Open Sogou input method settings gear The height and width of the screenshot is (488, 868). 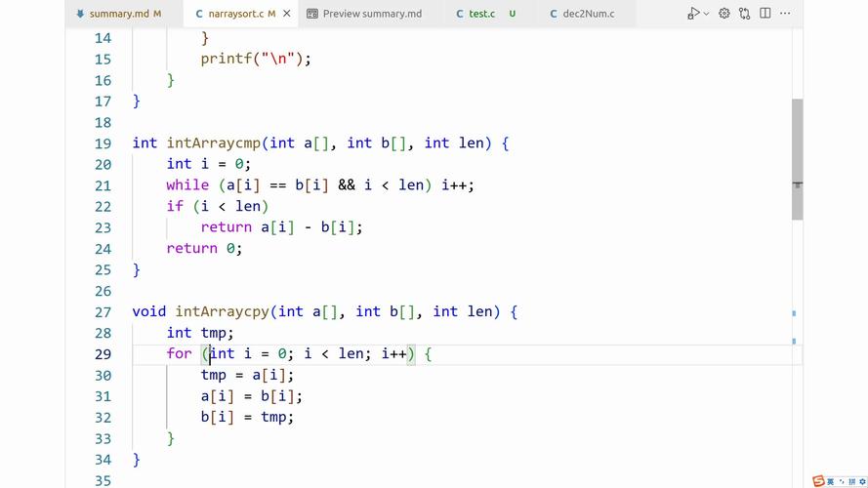tap(861, 481)
